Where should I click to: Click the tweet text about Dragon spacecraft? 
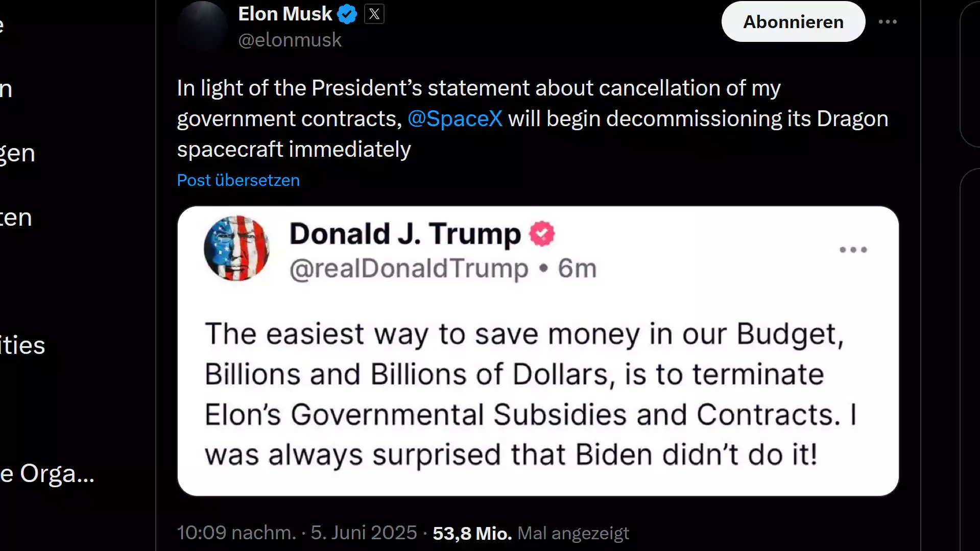(533, 118)
